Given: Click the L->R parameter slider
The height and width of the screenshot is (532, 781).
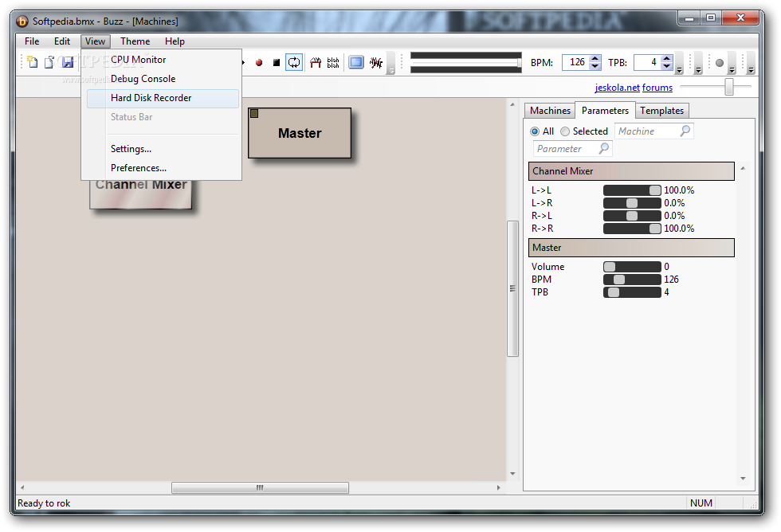Looking at the screenshot, I should (632, 203).
